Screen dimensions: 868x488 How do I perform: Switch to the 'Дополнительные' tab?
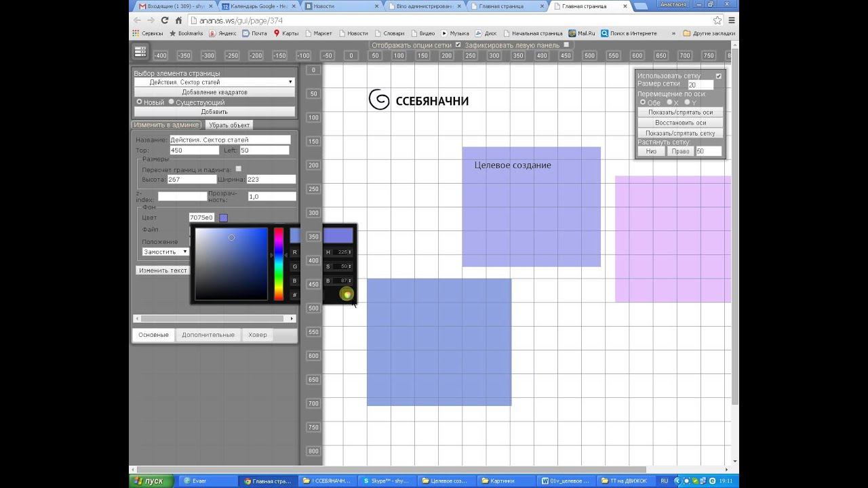pyautogui.click(x=208, y=335)
